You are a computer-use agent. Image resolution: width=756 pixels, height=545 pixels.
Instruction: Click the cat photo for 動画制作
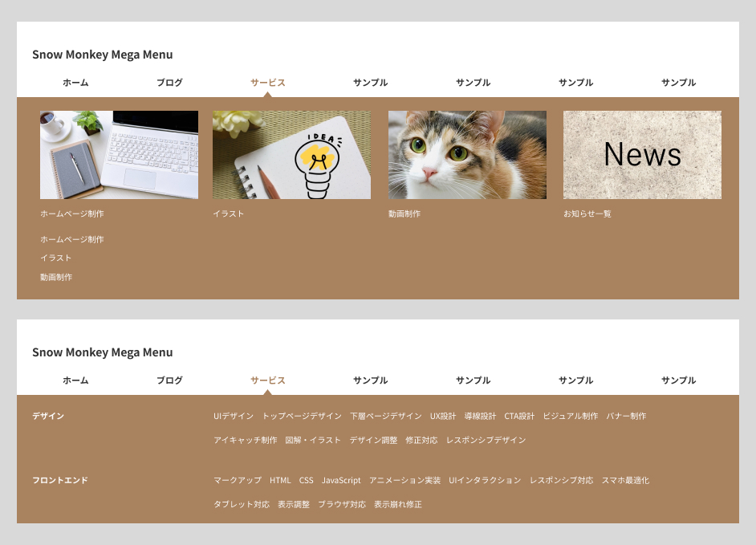tap(467, 154)
